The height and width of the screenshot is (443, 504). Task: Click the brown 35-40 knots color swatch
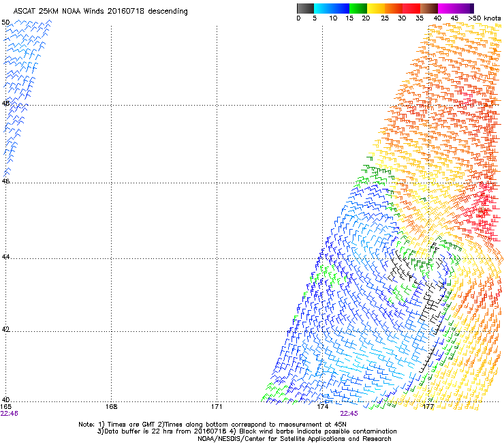click(x=429, y=8)
